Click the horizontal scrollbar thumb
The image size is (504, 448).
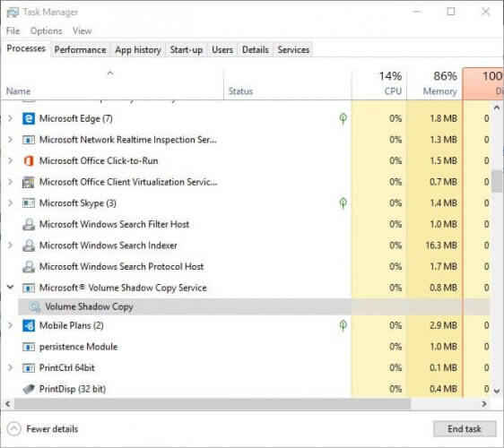pyautogui.click(x=213, y=404)
